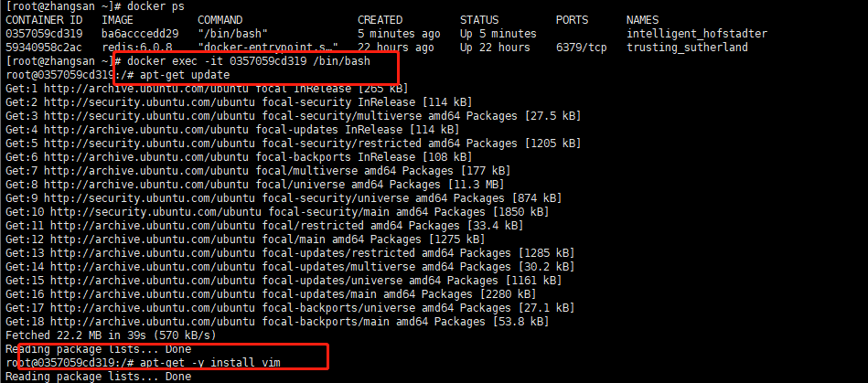Screen dimensions: 868x383
Task: Click the Get:7 focal/multiverse line
Action: pyautogui.click(x=258, y=170)
